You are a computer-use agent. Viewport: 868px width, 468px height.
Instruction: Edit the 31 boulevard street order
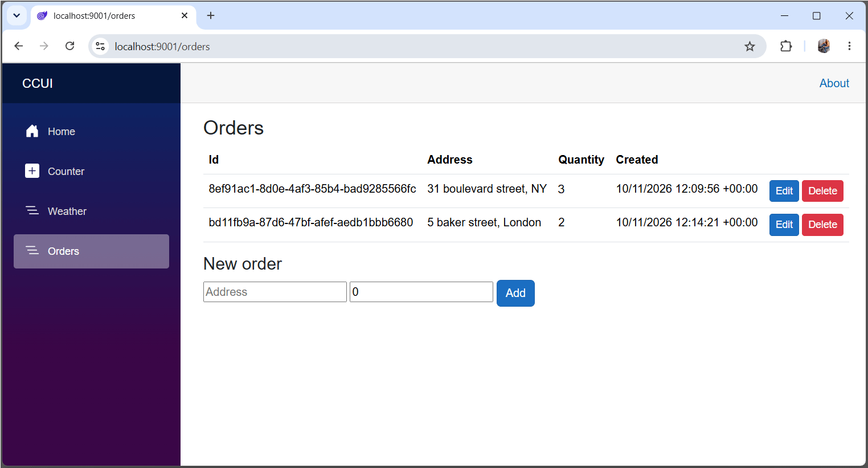pyautogui.click(x=784, y=191)
